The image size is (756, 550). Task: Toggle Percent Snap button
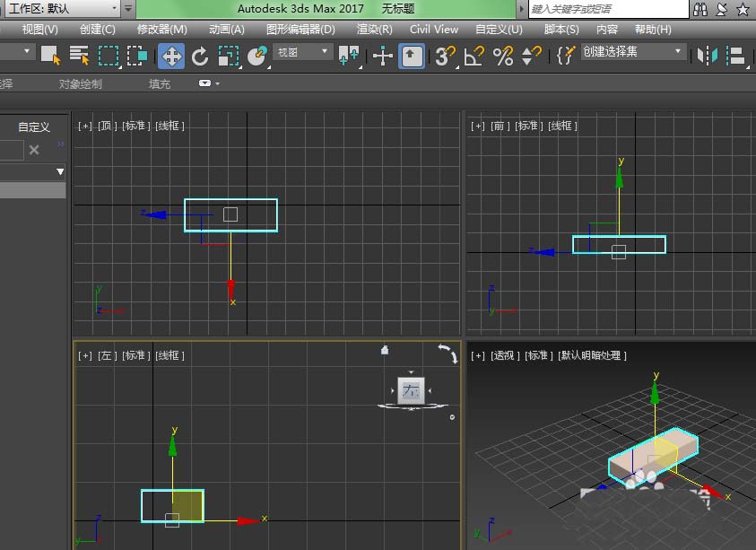click(x=503, y=56)
